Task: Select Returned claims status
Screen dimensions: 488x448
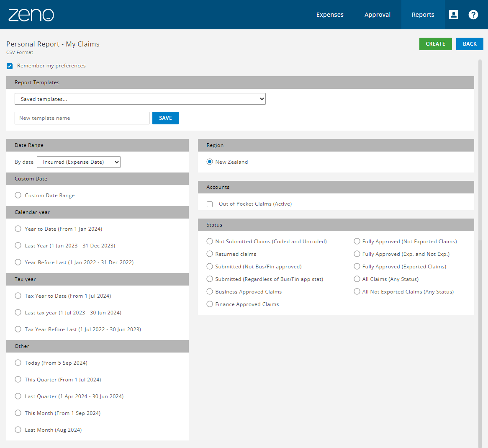Action: tap(210, 254)
